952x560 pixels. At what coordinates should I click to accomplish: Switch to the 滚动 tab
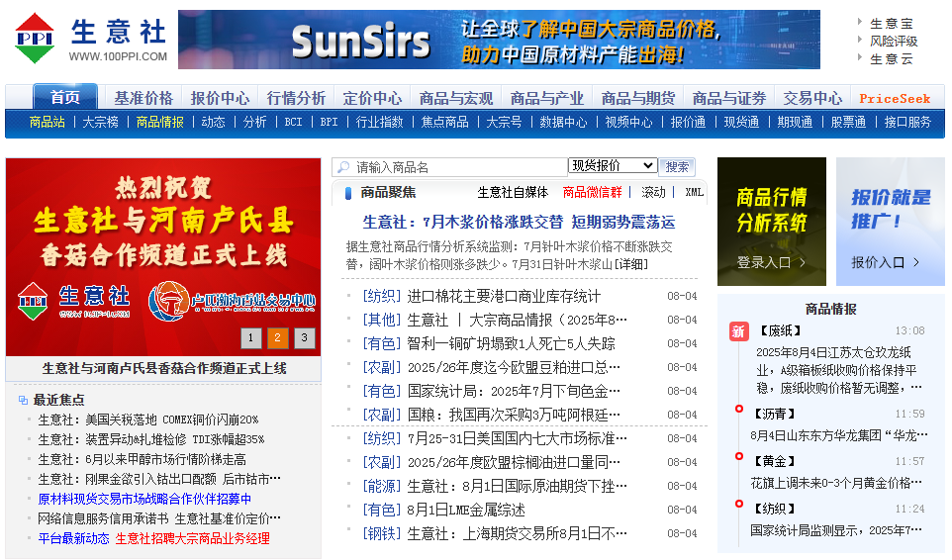click(653, 192)
